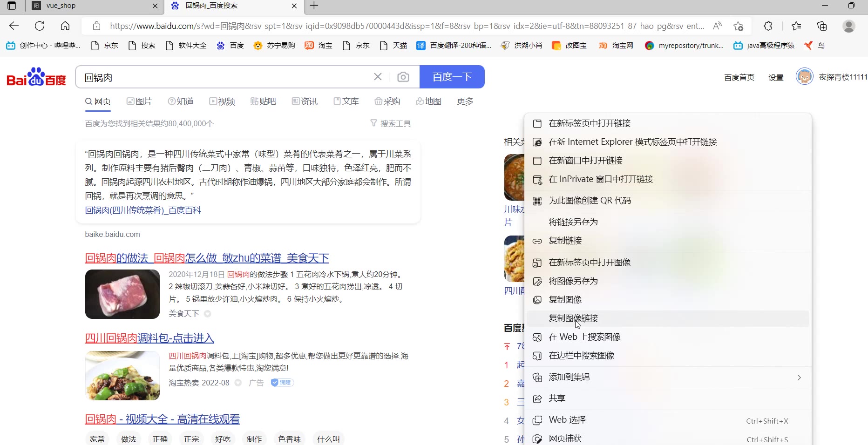
Task: Click the stir-fried pork dish thumbnail
Action: coord(122,376)
